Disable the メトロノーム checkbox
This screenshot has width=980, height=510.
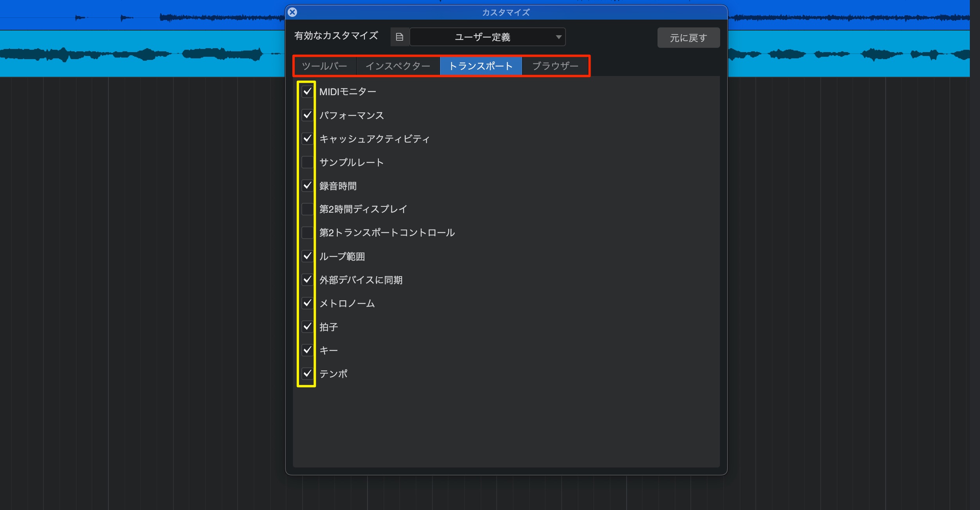pos(308,303)
